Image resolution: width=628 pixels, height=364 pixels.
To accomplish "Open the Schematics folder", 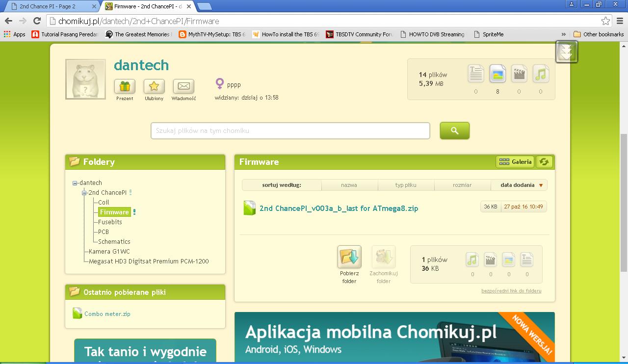I will (x=114, y=241).
